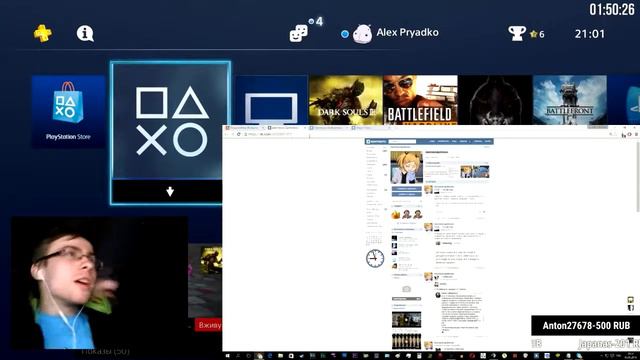Image resolution: width=640 pixels, height=360 pixels.
Task: Open the PlayStation Plus icon
Action: (x=42, y=33)
